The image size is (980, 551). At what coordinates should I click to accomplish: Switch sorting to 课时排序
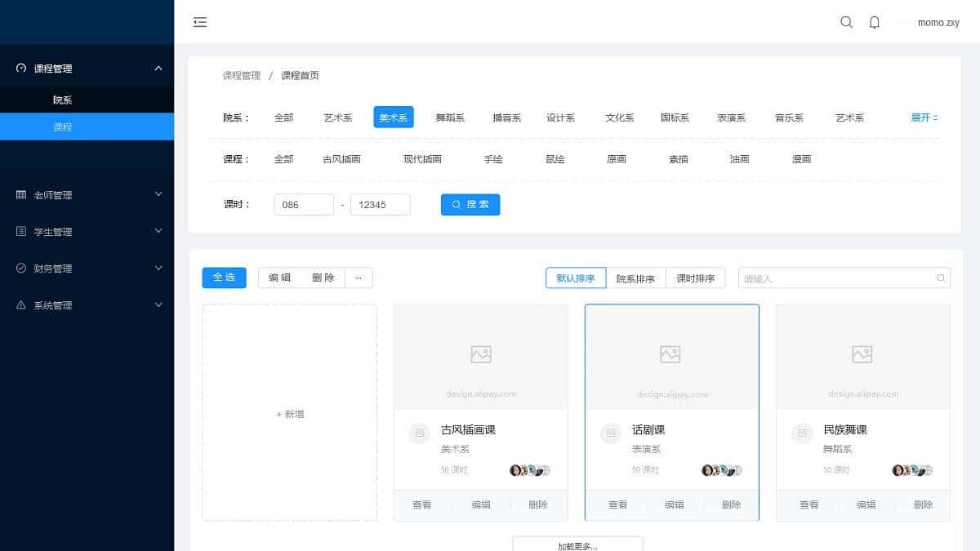coord(695,278)
